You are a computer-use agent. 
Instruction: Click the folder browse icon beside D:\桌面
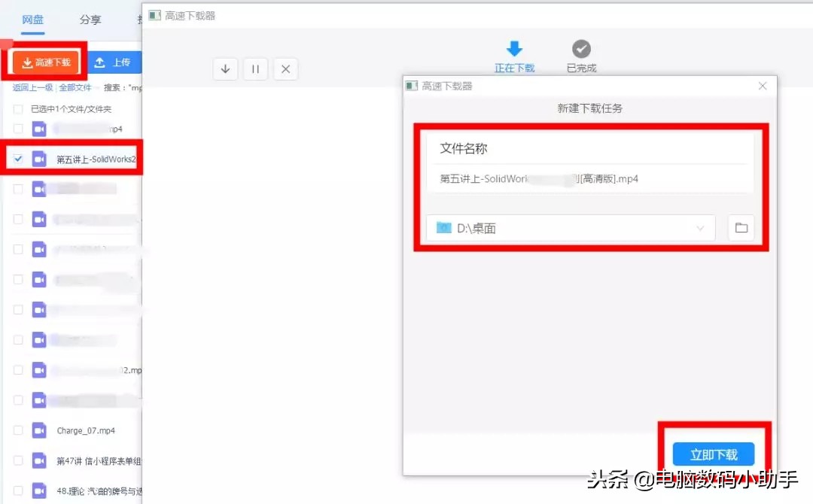(741, 228)
